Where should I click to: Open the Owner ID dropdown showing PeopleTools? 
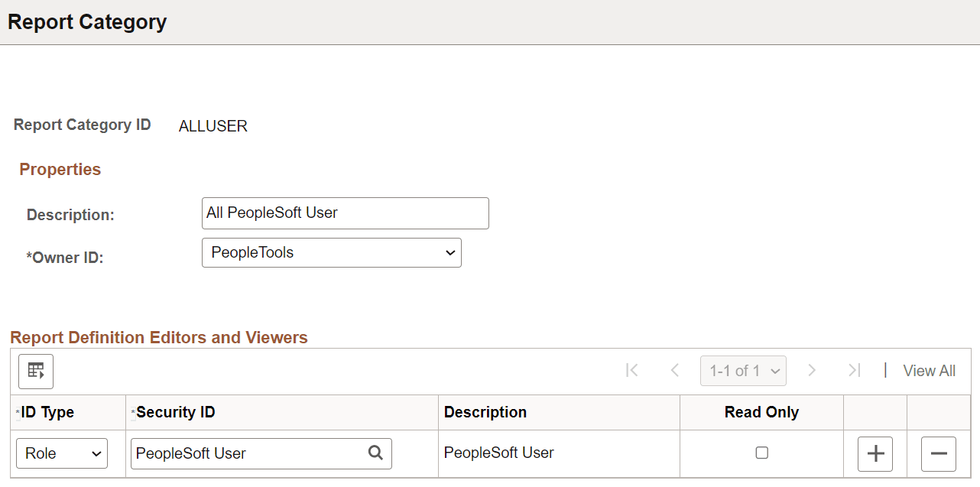tap(331, 252)
